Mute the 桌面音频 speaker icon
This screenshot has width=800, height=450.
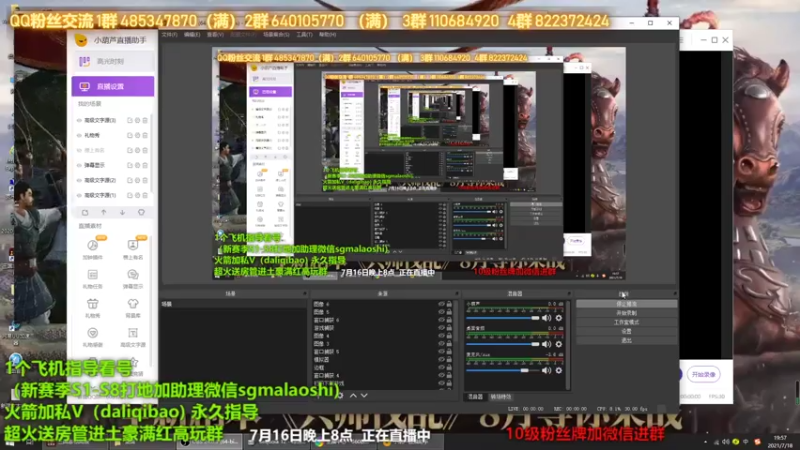tap(546, 344)
